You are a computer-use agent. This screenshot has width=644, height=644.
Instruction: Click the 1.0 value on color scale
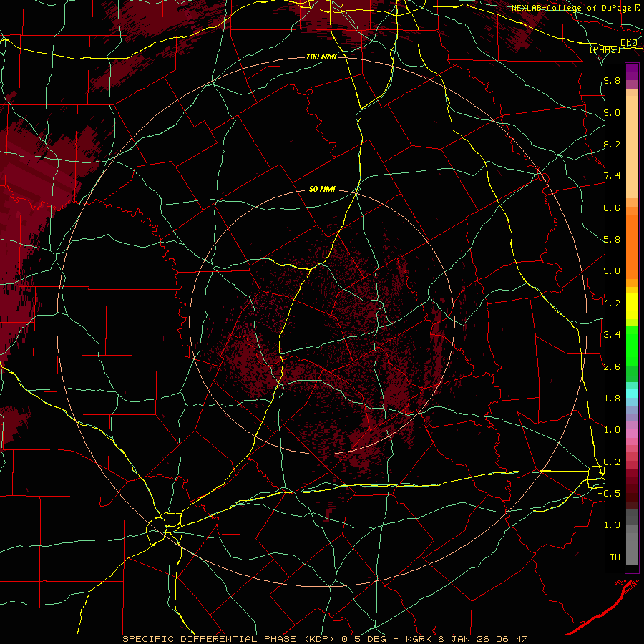[612, 430]
